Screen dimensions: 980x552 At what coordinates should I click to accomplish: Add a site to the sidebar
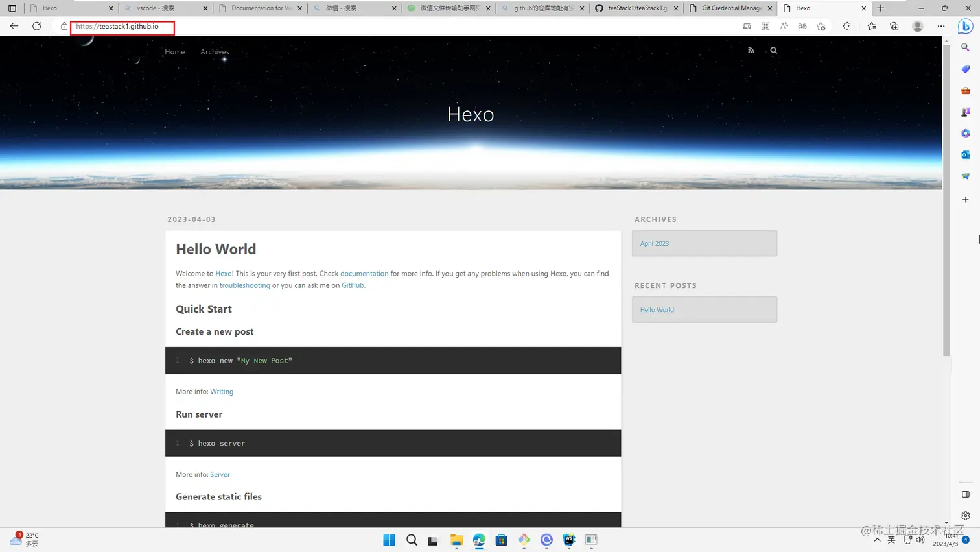coord(966,200)
